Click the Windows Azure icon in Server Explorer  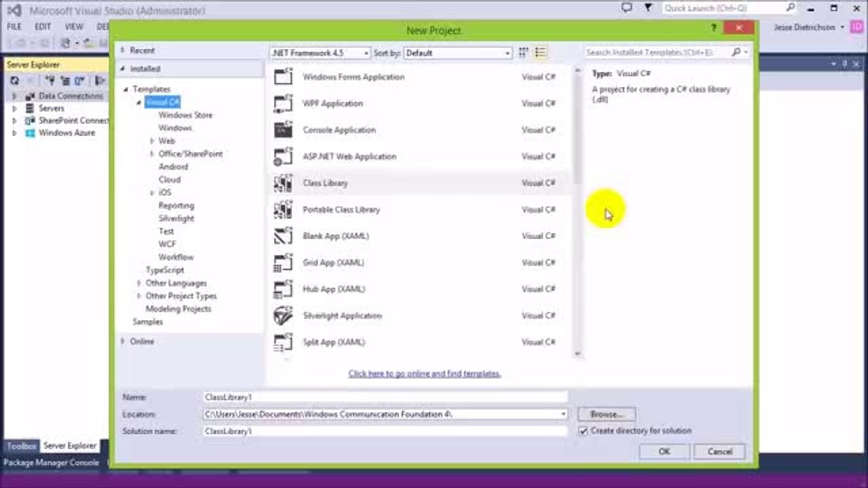[x=30, y=133]
